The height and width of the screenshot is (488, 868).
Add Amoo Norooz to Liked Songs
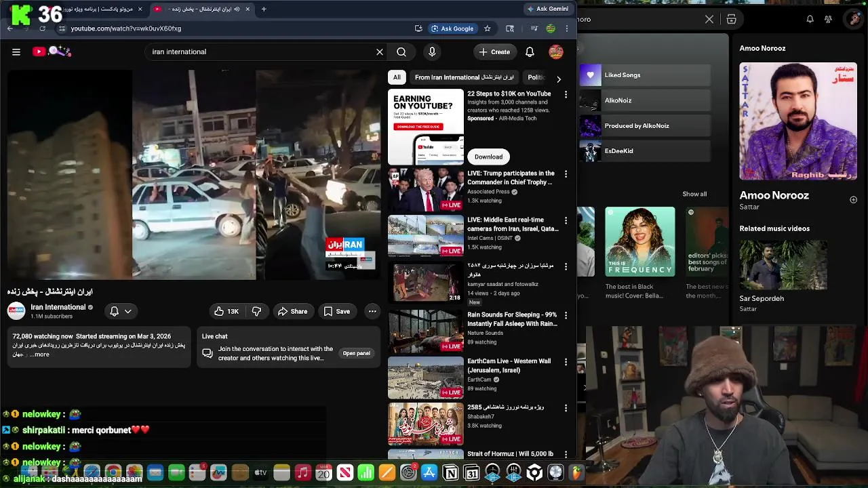(x=853, y=199)
